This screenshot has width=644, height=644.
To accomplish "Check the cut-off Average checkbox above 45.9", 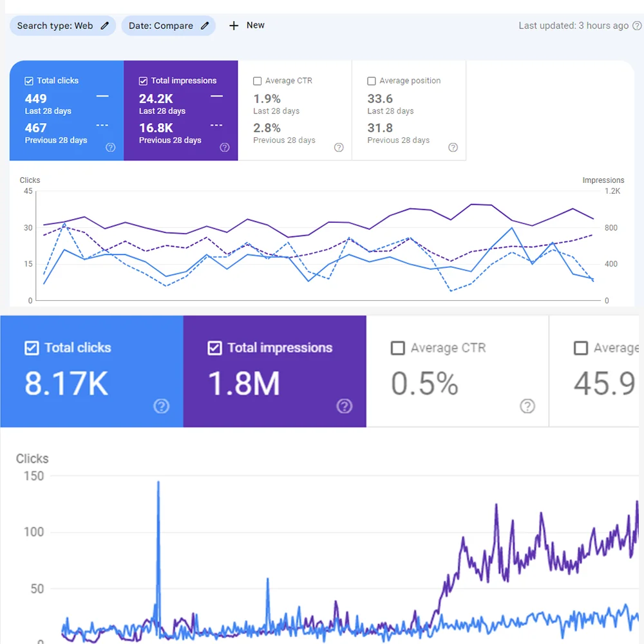I will (581, 348).
